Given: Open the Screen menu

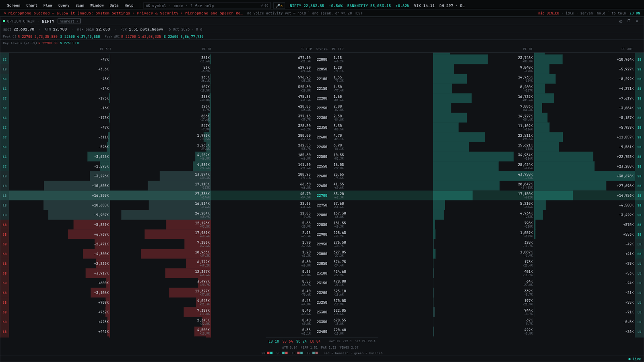Looking at the screenshot, I should tap(14, 6).
